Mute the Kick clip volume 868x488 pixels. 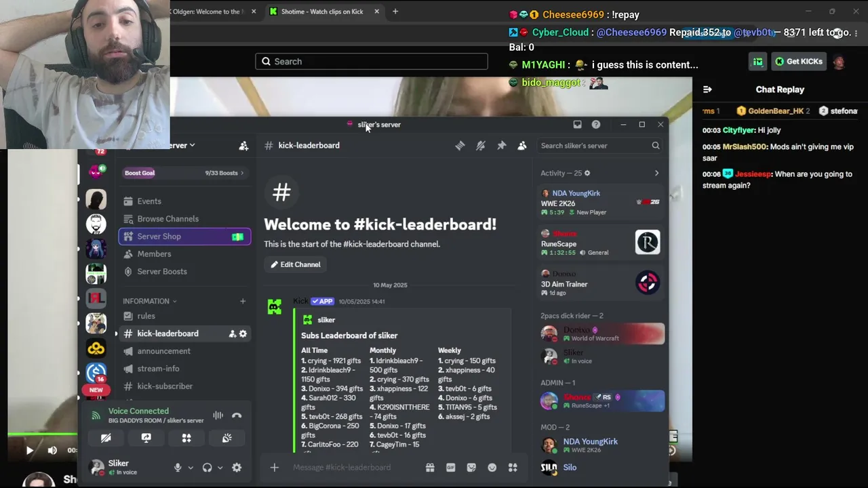coord(52,450)
